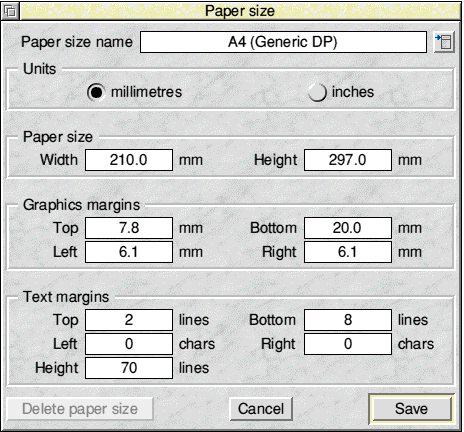Viewport: 464px width, 432px height.
Task: Click the Graphics margins Left field
Action: (x=129, y=252)
